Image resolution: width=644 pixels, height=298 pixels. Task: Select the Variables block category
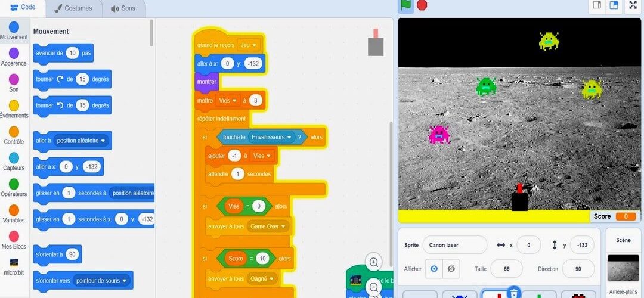(x=14, y=214)
